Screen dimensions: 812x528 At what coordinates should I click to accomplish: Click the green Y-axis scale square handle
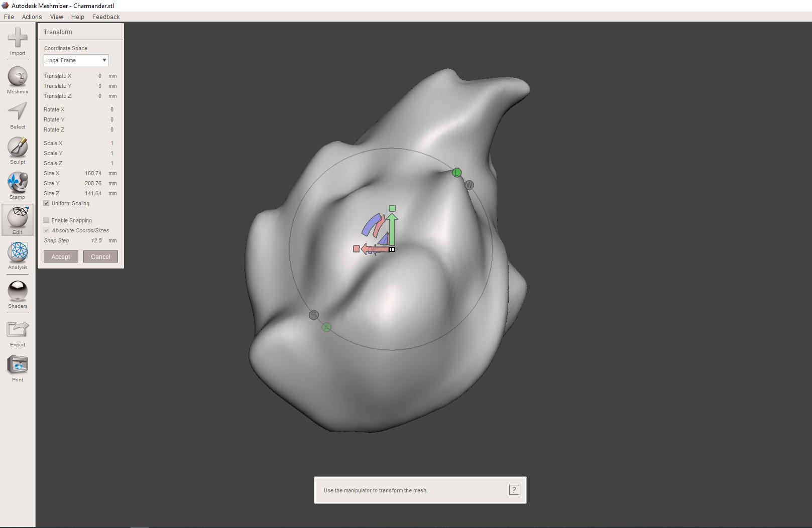click(x=392, y=208)
